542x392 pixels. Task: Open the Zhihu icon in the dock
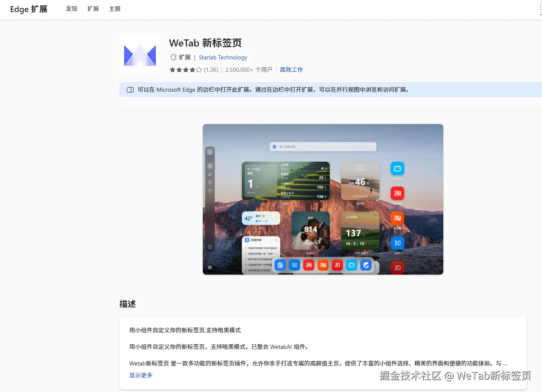(x=295, y=265)
